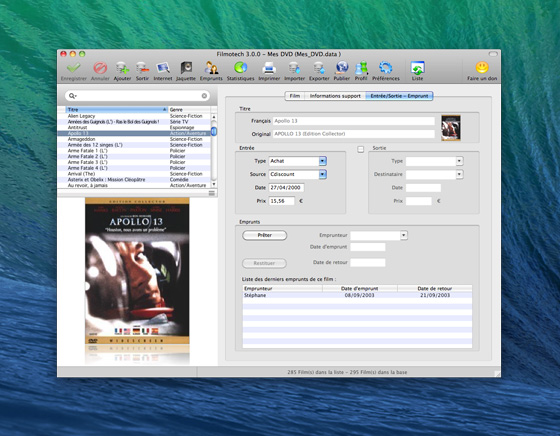Select Stéphane row in loans list

[357, 295]
